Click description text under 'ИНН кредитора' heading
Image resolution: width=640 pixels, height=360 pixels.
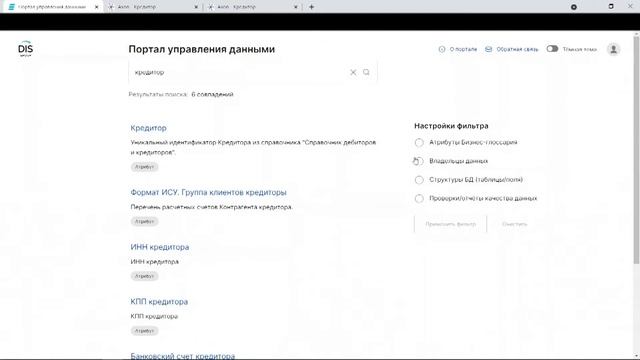[x=154, y=262]
